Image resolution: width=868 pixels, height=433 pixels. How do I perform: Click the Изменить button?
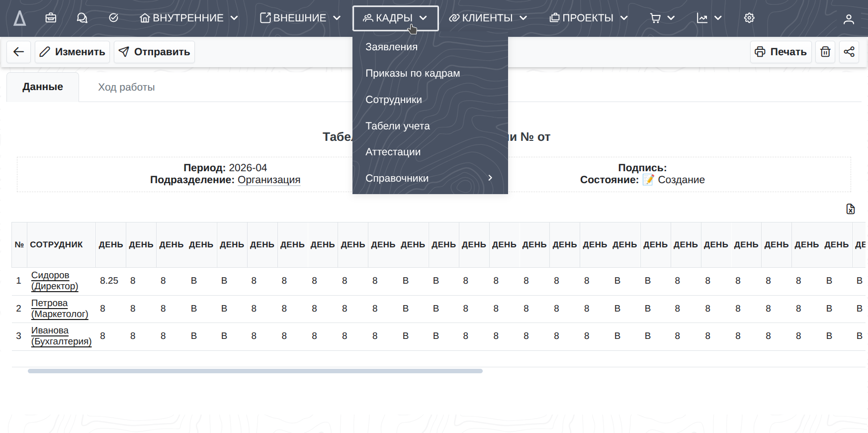(x=73, y=52)
